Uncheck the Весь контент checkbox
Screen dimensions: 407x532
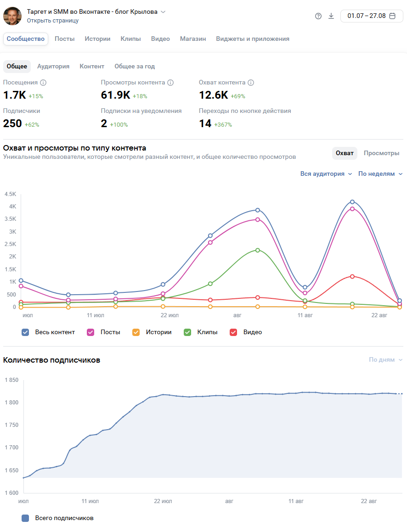pyautogui.click(x=26, y=332)
